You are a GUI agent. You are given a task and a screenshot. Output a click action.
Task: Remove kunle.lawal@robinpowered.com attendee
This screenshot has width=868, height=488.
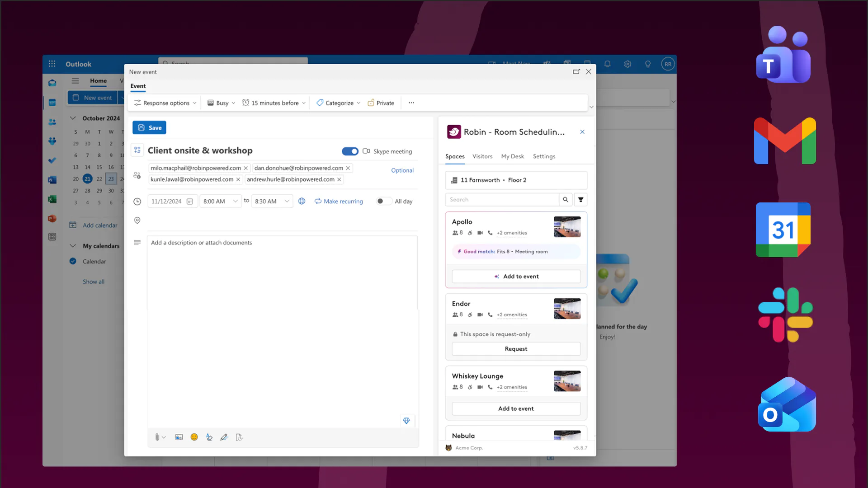[238, 179]
